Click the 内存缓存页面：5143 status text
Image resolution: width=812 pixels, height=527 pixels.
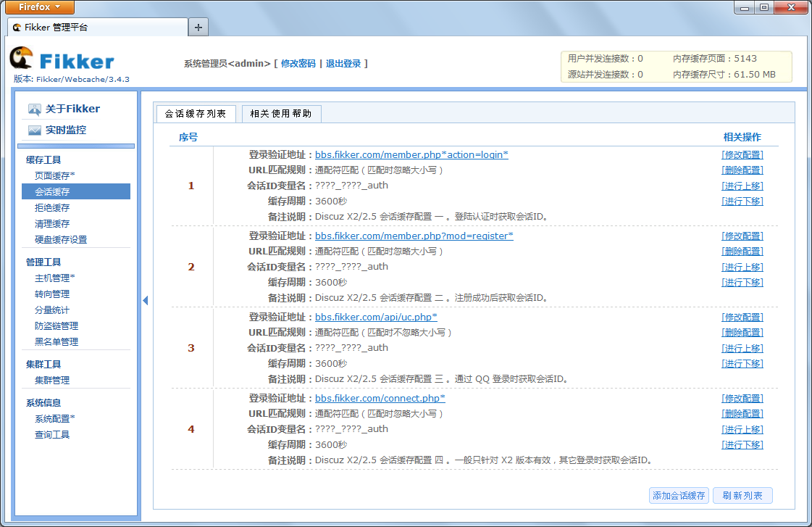[x=715, y=59]
